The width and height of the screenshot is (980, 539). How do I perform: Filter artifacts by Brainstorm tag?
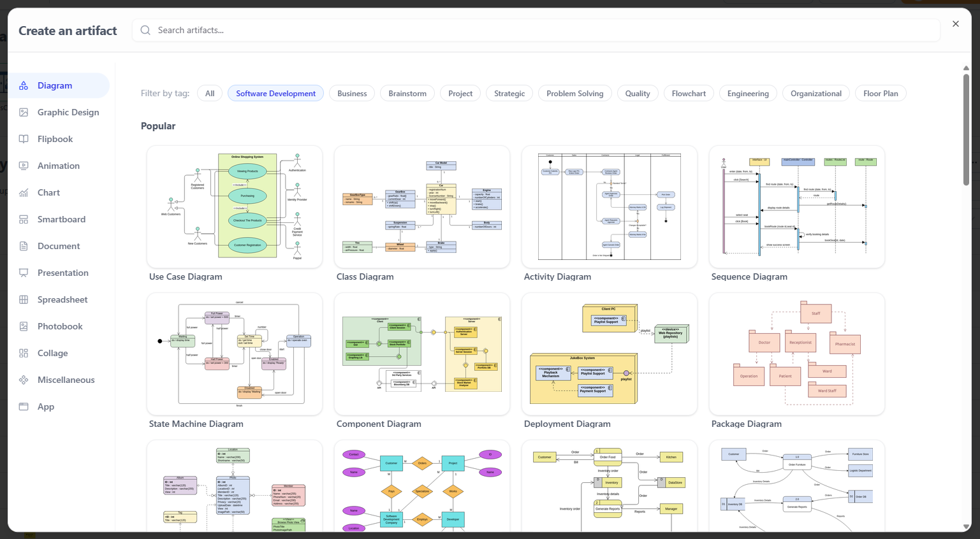click(407, 93)
